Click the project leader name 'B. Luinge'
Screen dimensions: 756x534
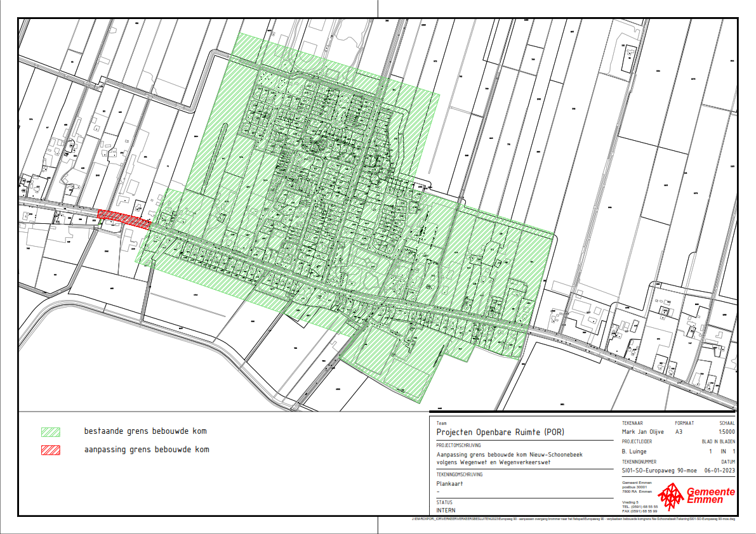click(x=635, y=451)
